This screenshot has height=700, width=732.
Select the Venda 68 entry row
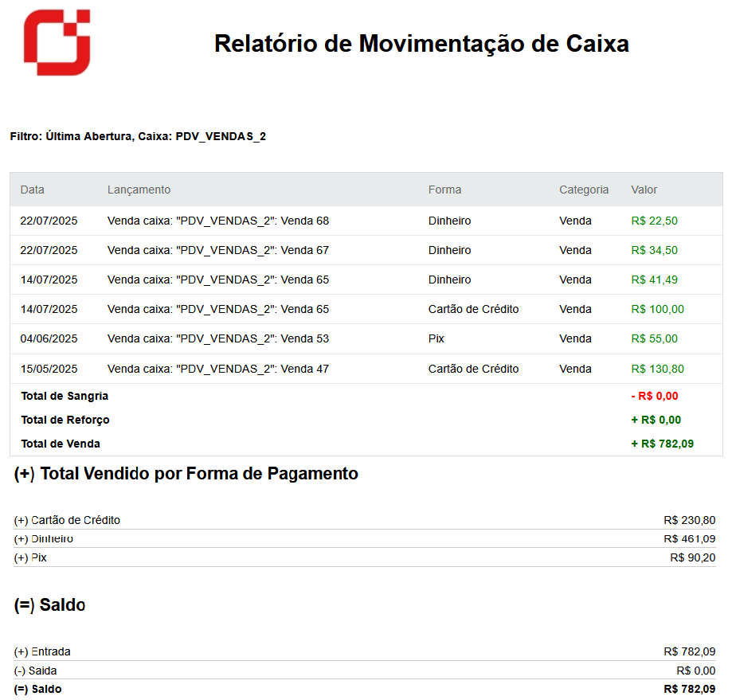coord(217,221)
